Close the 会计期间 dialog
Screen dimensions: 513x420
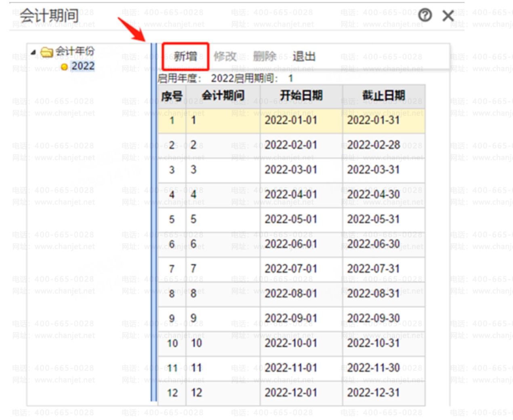point(448,16)
